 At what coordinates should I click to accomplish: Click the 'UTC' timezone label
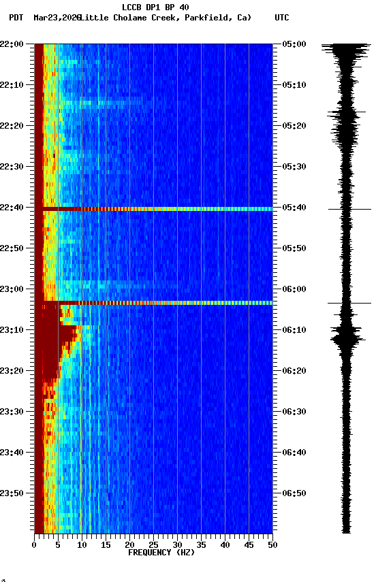click(x=282, y=18)
